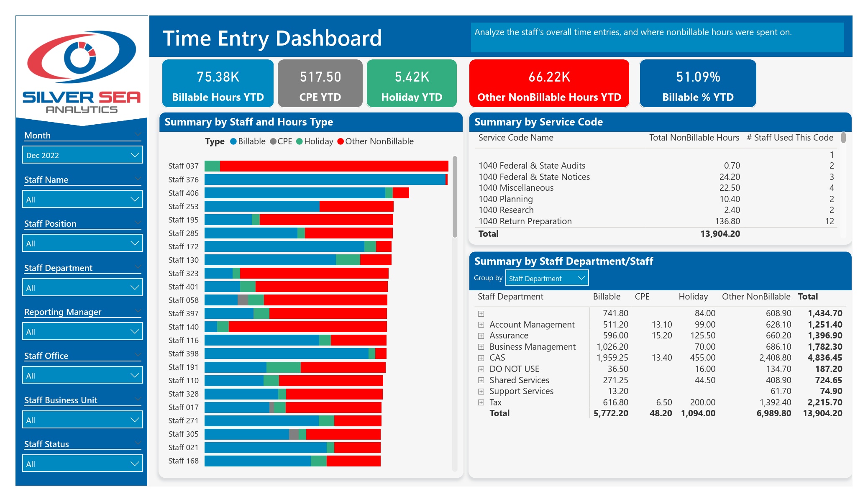Sort by Total NonBillable Hours column
Image resolution: width=868 pixels, height=502 pixels.
[x=694, y=138]
